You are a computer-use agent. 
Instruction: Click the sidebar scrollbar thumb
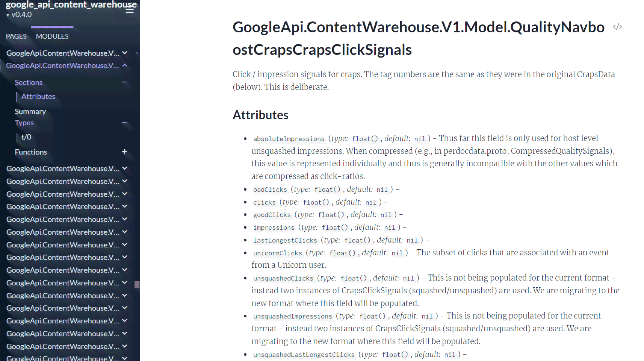click(137, 285)
